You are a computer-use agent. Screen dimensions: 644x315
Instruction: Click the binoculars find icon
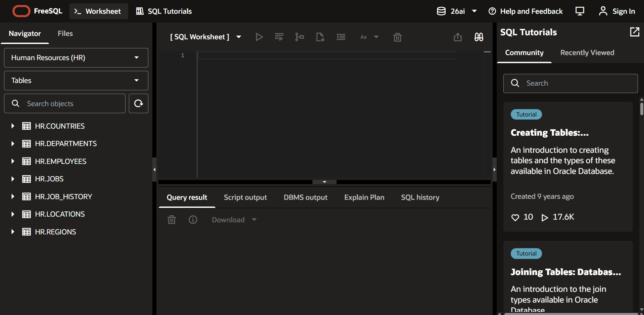coord(479,37)
